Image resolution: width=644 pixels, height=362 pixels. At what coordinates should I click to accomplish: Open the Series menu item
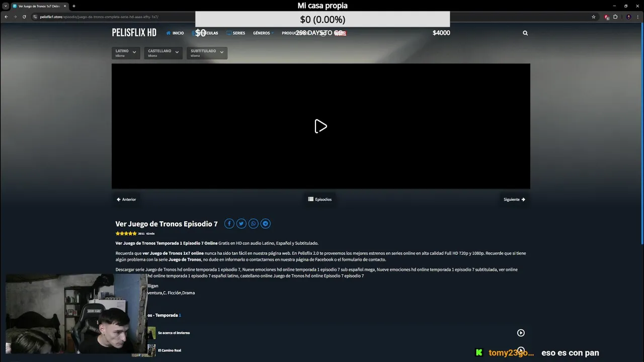click(236, 33)
